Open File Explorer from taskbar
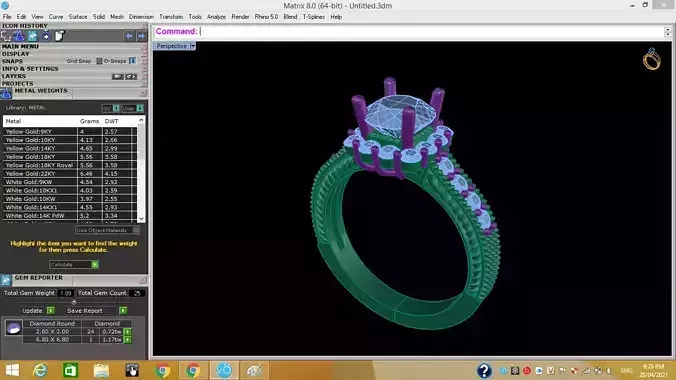The height and width of the screenshot is (380, 676). pyautogui.click(x=101, y=370)
